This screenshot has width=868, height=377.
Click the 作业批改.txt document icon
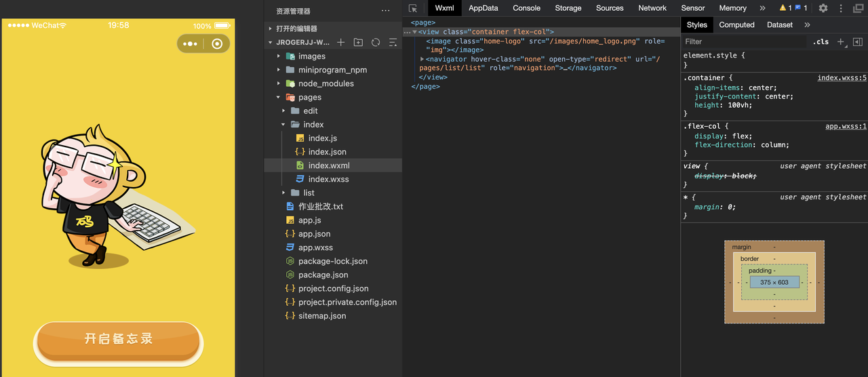(290, 206)
